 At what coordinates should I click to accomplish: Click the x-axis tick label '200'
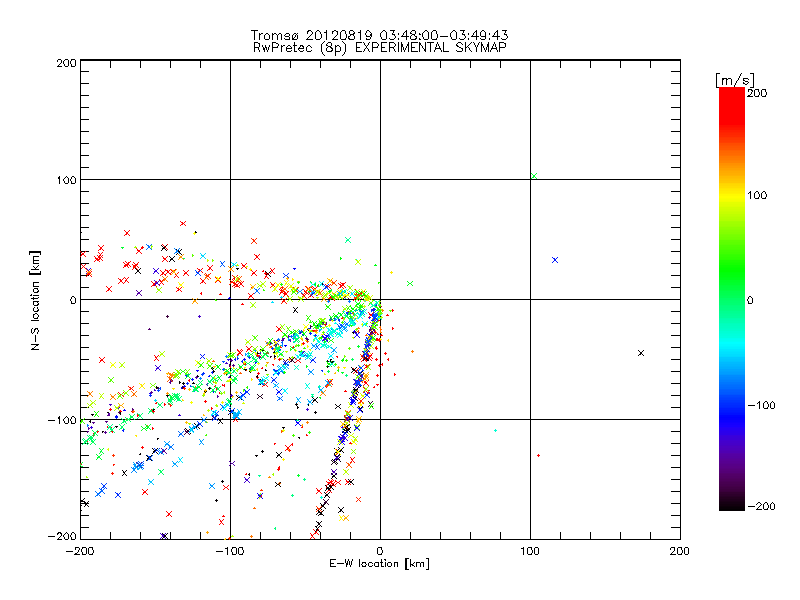coord(679,551)
